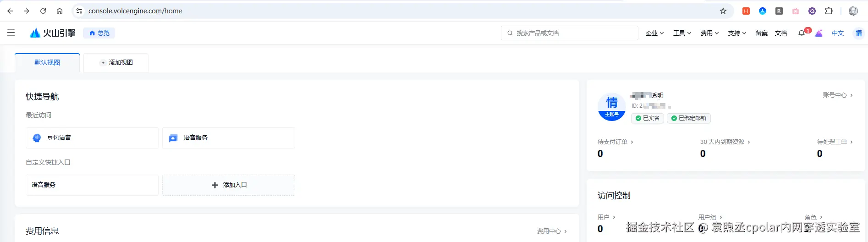Expand the 企业 dropdown menu
Viewport: 868px width, 242px height.
point(654,33)
